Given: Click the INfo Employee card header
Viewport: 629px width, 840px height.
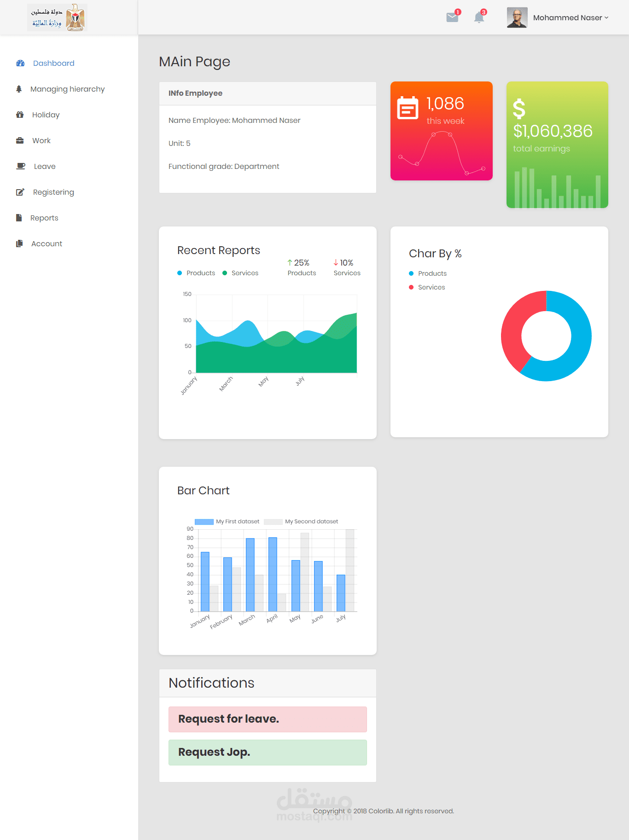Looking at the screenshot, I should (268, 93).
